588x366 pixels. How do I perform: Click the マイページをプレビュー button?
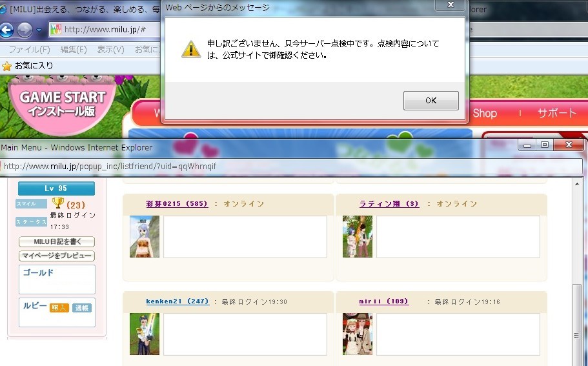[57, 256]
